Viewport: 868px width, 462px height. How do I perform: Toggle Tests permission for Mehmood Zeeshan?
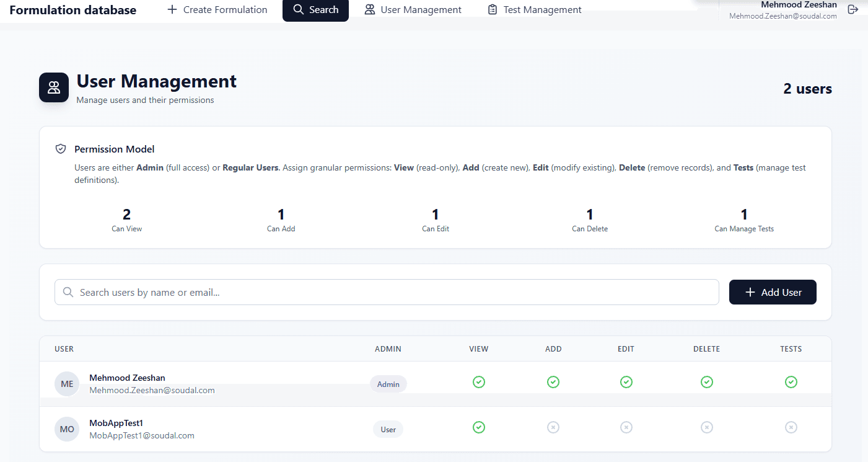point(791,382)
